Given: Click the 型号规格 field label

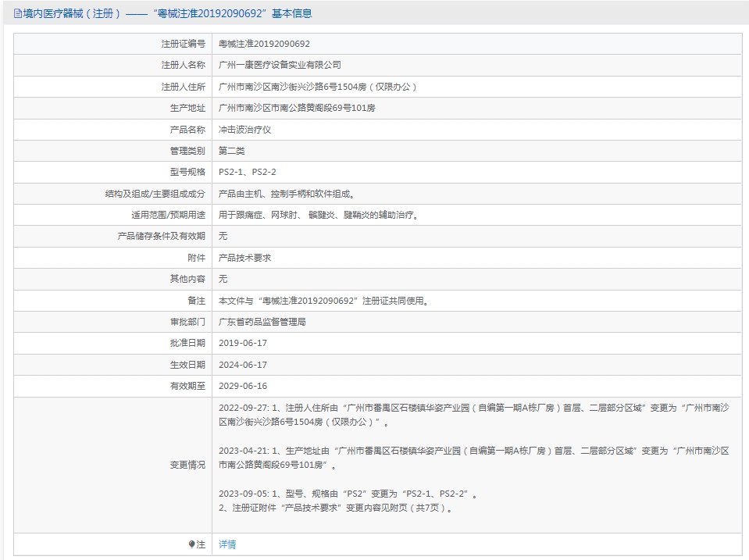Looking at the screenshot, I should 187,172.
